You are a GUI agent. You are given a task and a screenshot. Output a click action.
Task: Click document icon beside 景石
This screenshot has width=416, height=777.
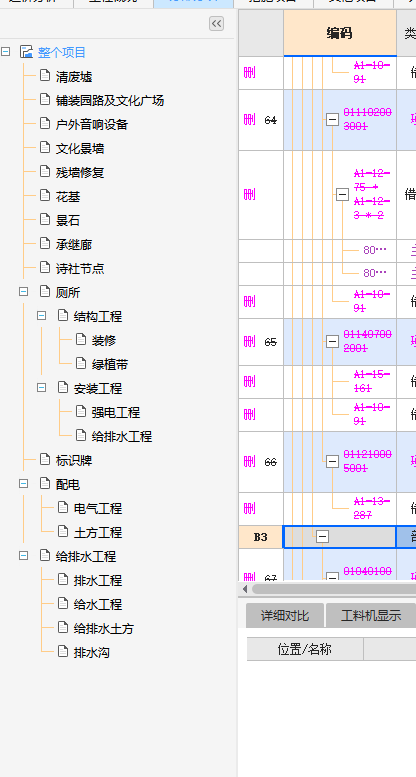(x=45, y=220)
